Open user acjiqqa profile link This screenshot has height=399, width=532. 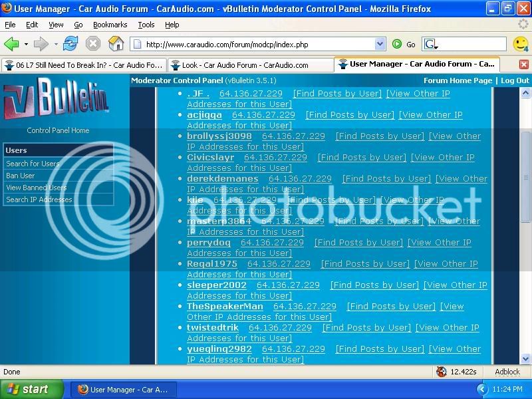point(204,114)
